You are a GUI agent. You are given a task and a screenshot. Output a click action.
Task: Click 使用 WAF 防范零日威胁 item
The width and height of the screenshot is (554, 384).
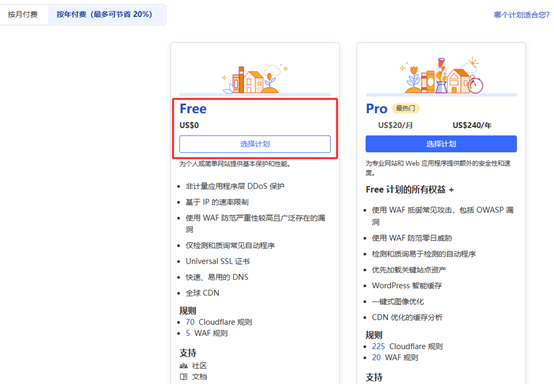tap(412, 238)
